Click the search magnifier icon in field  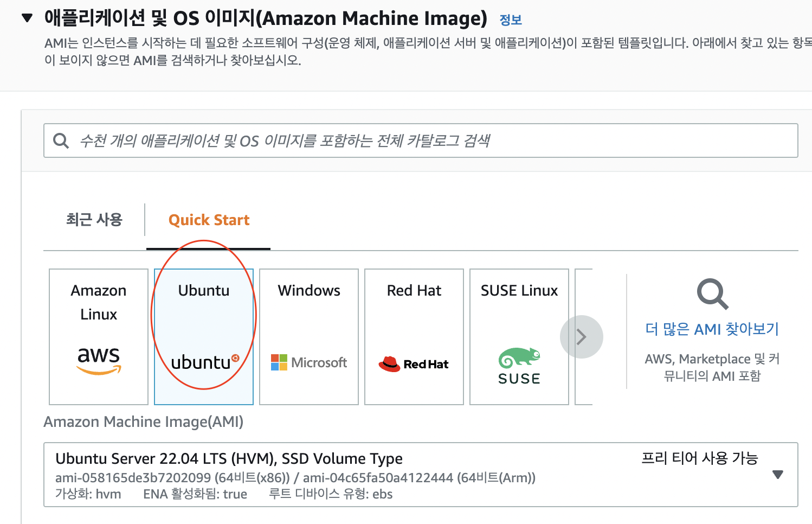(61, 141)
